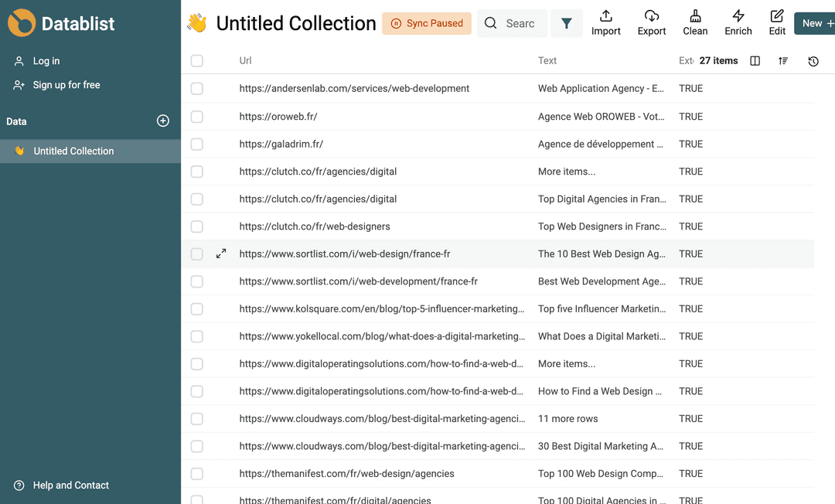Viewport: 835px width, 504px height.
Task: Expand the sortlist.com web-design row
Action: pyautogui.click(x=222, y=253)
